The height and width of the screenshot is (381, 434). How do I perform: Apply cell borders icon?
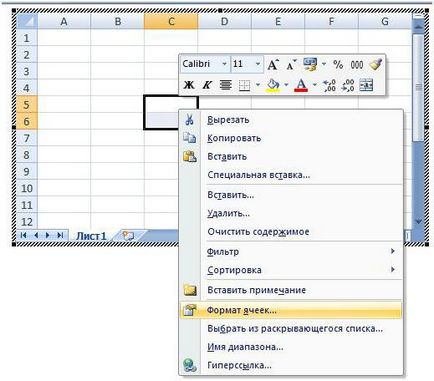click(x=244, y=85)
